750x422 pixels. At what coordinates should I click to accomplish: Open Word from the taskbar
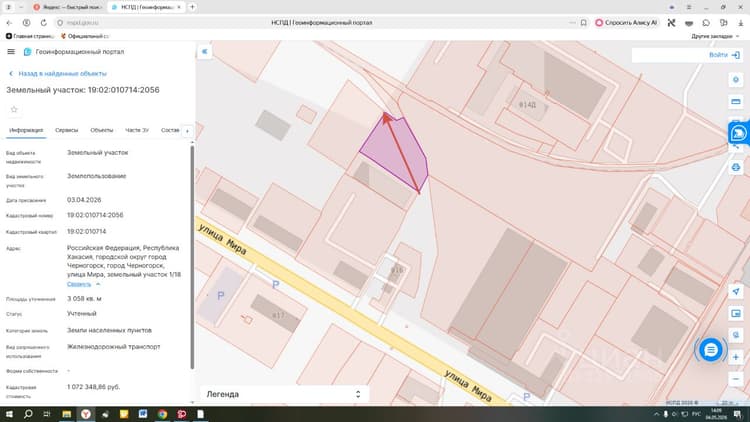coord(143,414)
